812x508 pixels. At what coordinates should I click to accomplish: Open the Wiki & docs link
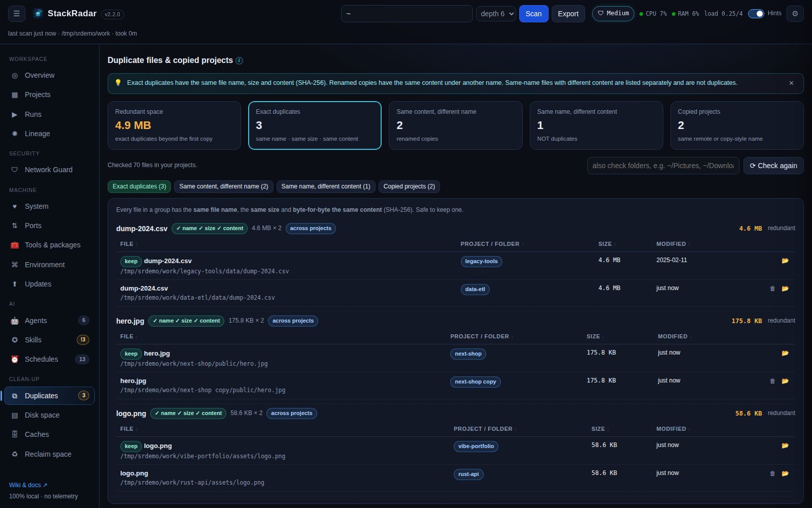click(28, 485)
